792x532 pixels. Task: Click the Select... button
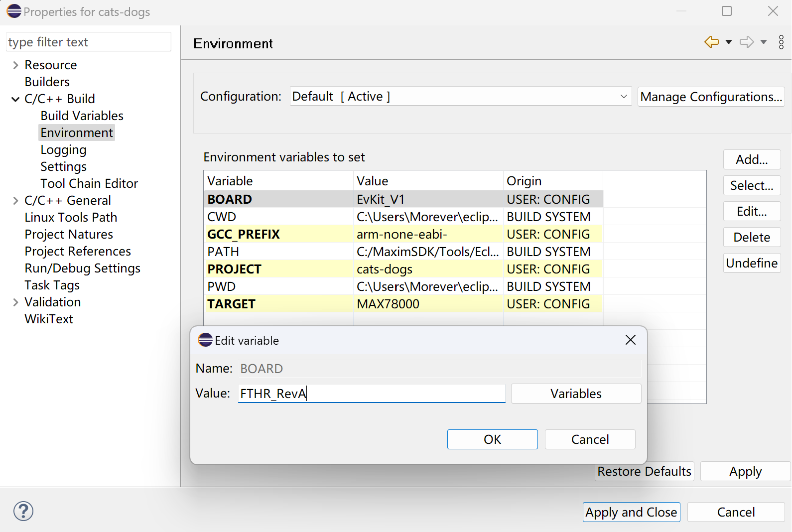click(x=752, y=185)
